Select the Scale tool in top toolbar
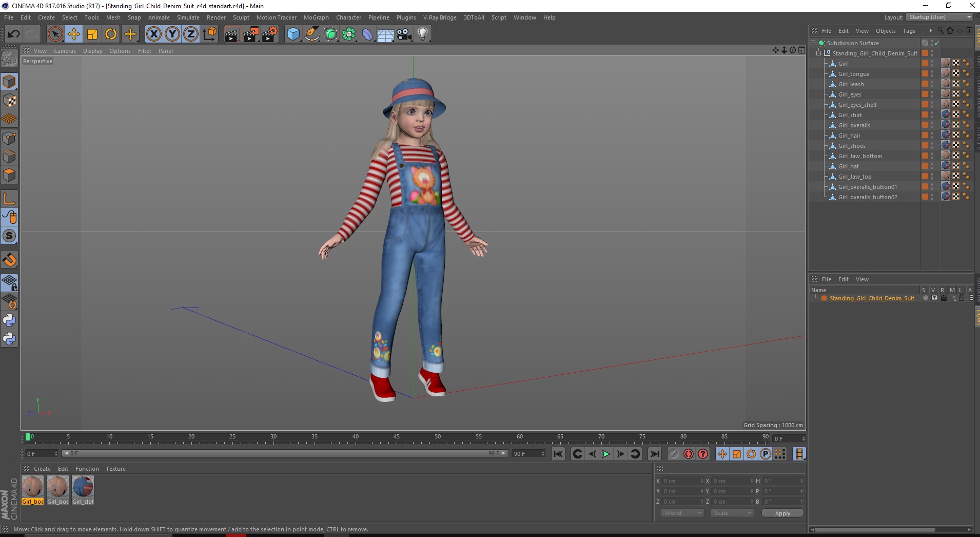Screen dimensions: 980x537 (92, 34)
